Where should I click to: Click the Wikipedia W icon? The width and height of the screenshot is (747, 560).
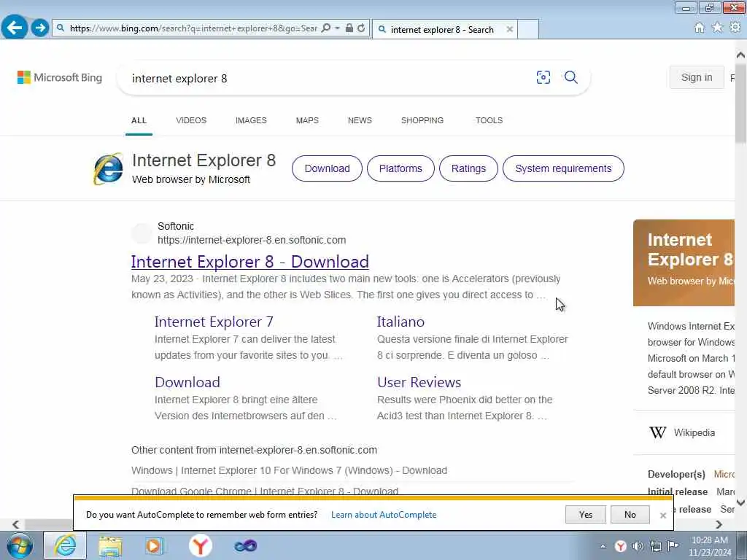point(658,432)
